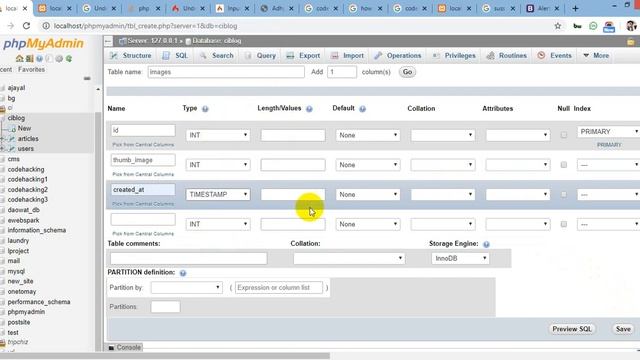Screen dimensions: 640x360
Task: Click the Length/Values field for created_at
Action: [293, 195]
